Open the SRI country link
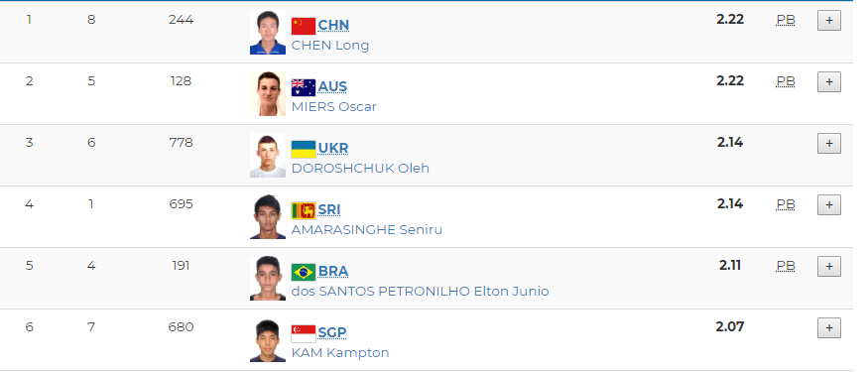 point(328,209)
